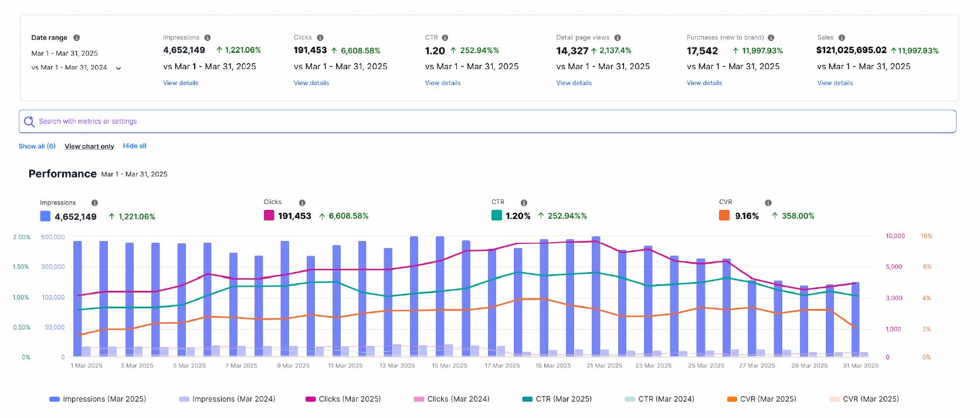Click info icon beside chart CVR metric
The height and width of the screenshot is (418, 980).
[768, 203]
